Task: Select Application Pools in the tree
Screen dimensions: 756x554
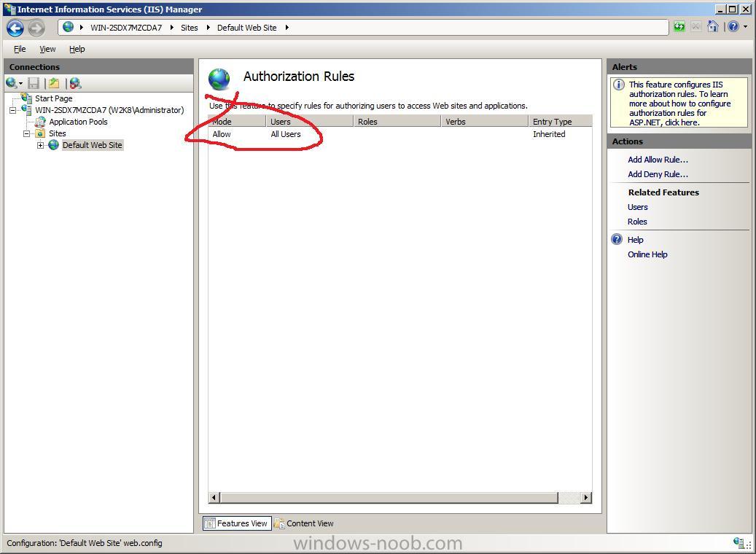Action: click(78, 122)
